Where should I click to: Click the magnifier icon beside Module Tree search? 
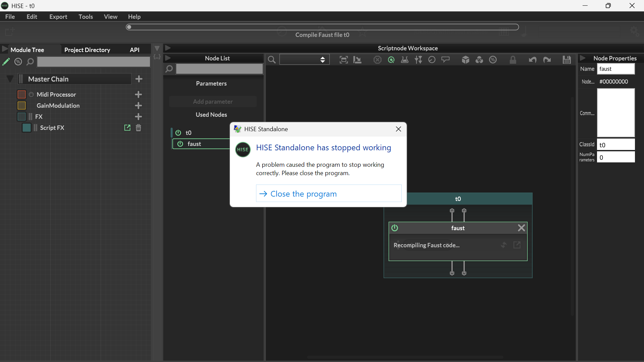pos(30,62)
